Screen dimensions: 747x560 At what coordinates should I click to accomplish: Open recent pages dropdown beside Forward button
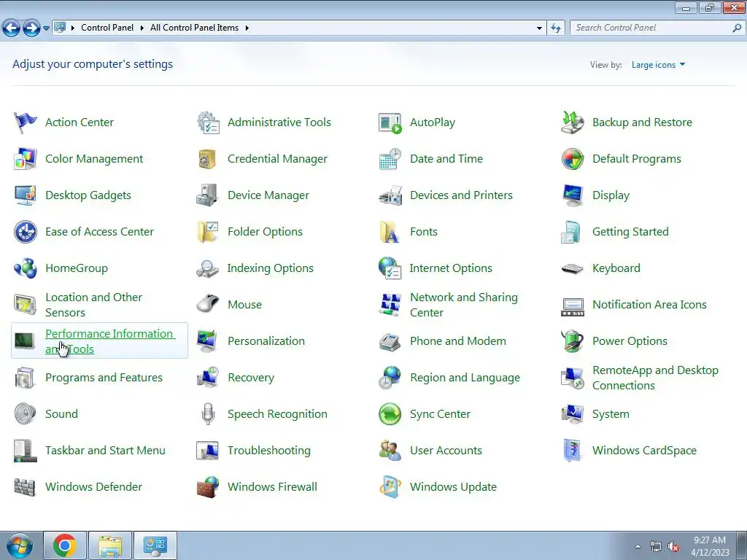46,28
